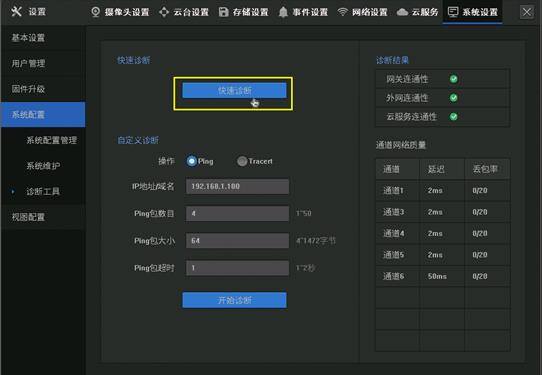Viewport: 542px width, 375px height.
Task: Close the settings window with X
Action: (x=527, y=12)
